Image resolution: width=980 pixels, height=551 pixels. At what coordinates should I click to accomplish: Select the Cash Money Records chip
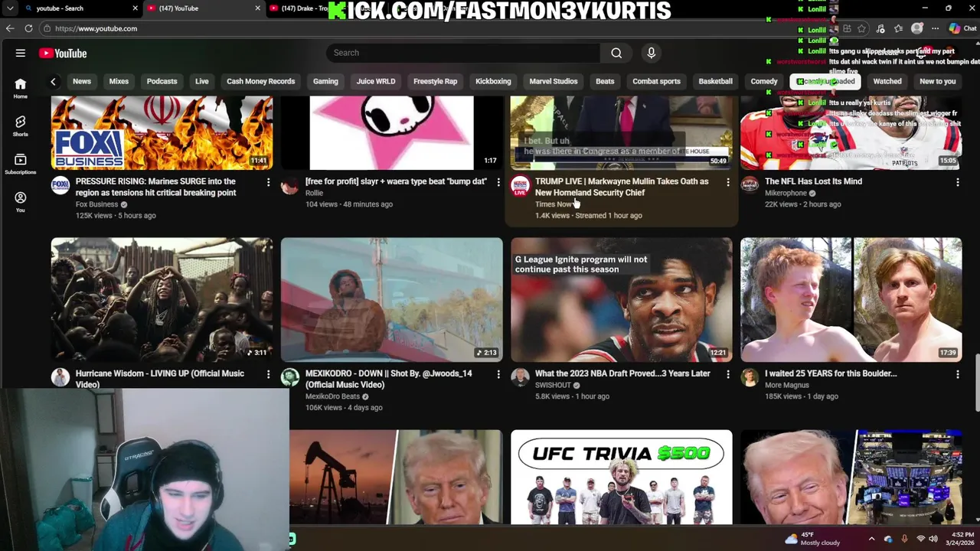(x=260, y=81)
